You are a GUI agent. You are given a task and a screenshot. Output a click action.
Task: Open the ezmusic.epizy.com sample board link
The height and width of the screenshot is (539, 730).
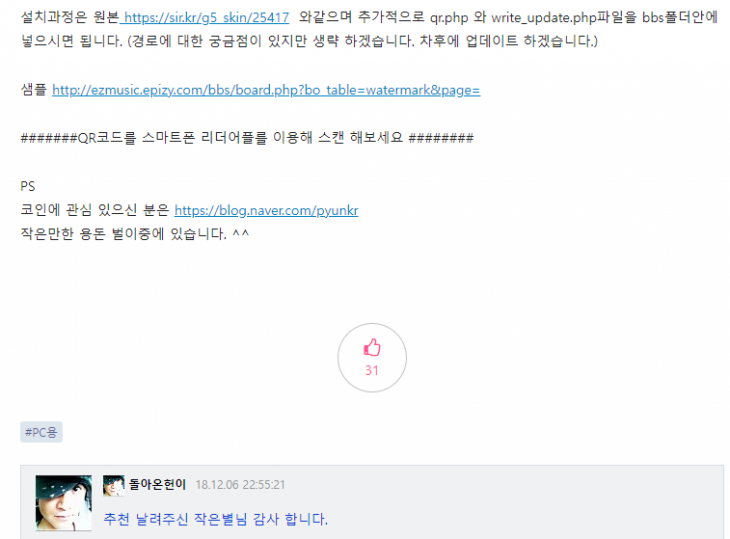[x=266, y=90]
